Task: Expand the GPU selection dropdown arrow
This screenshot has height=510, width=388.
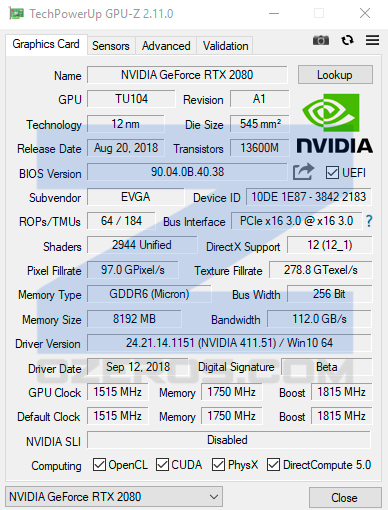Action: [214, 497]
